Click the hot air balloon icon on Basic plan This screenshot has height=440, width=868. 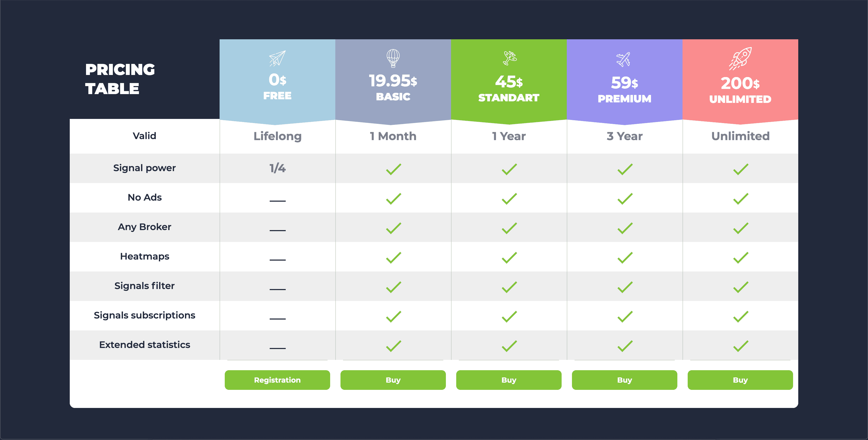[393, 58]
